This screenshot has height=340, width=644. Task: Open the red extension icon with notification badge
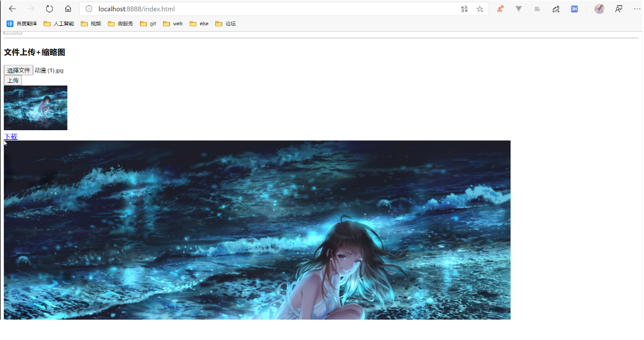tap(500, 9)
